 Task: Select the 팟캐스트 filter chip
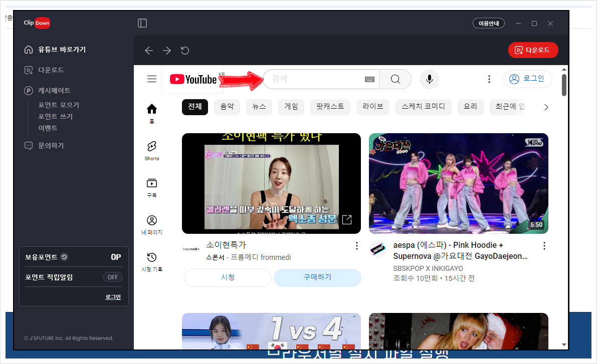[330, 107]
